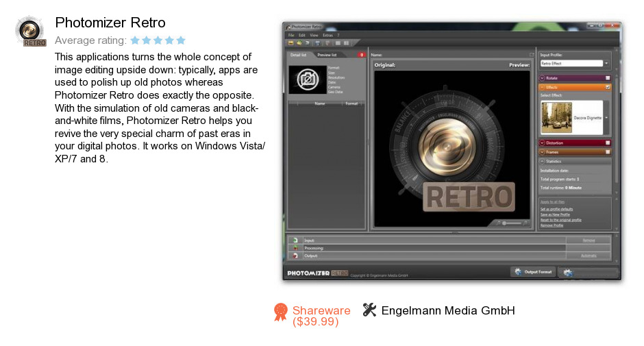Screen dimensions: 644x346
Task: Open the Edit menu
Action: 302,36
